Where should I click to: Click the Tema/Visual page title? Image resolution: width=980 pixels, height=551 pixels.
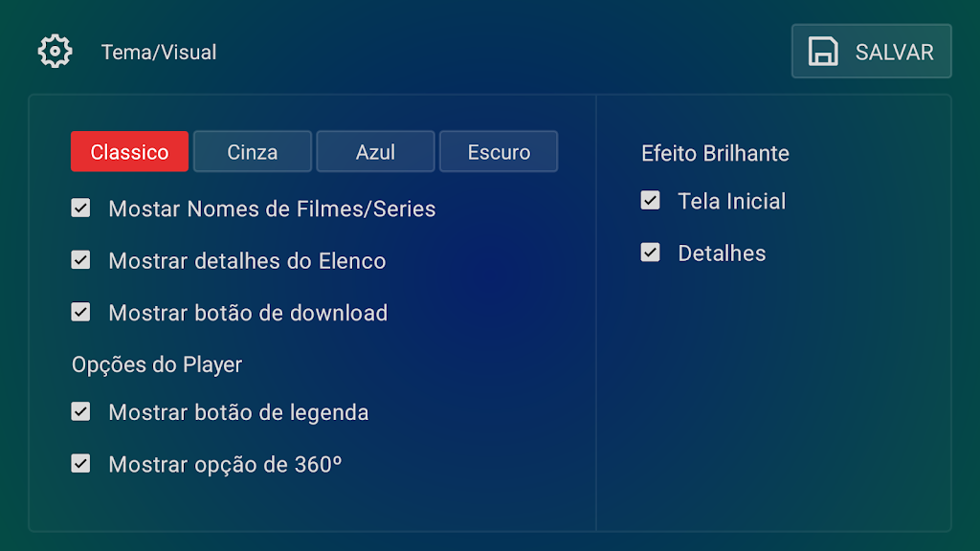(x=159, y=53)
